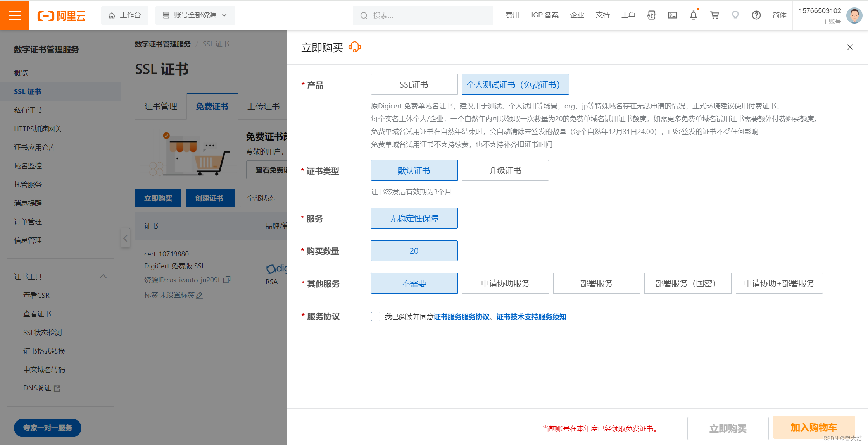868x445 pixels.
Task: Switch to 证书管理 tab
Action: click(x=161, y=106)
